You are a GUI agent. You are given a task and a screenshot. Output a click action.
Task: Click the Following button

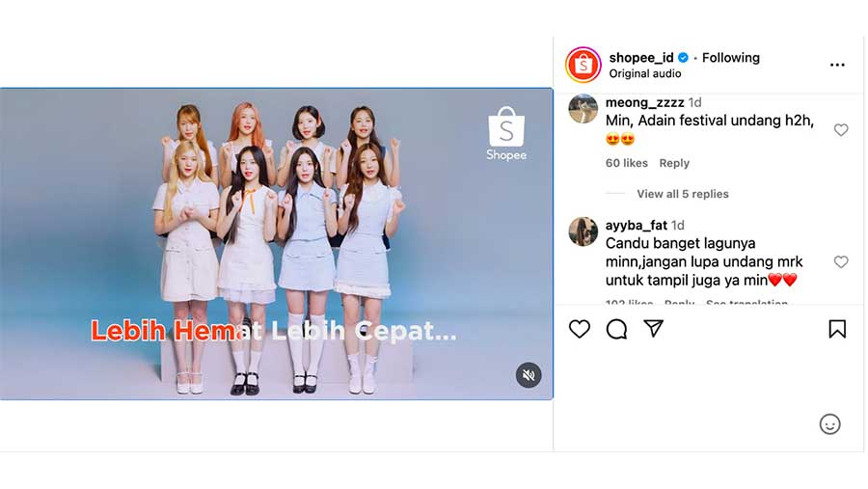pyautogui.click(x=731, y=58)
